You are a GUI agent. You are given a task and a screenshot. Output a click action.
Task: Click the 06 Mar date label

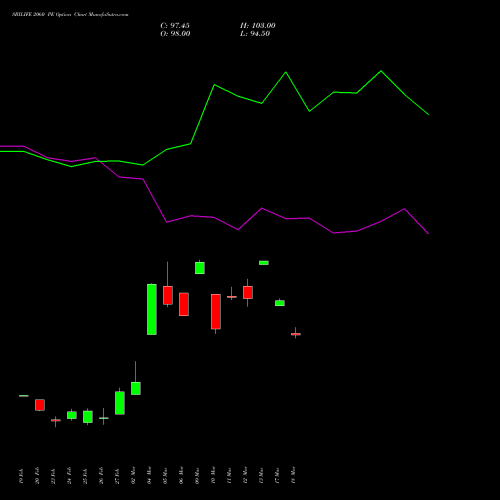(x=181, y=475)
